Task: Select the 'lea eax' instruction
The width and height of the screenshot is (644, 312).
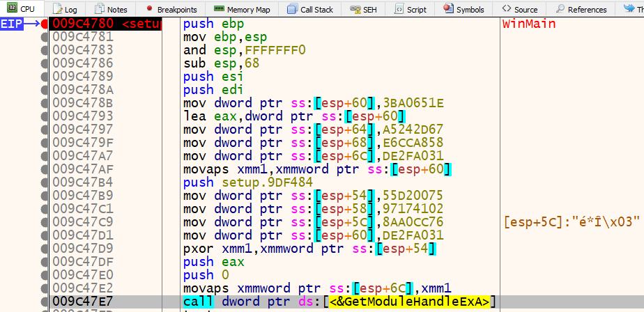Action: [x=295, y=116]
